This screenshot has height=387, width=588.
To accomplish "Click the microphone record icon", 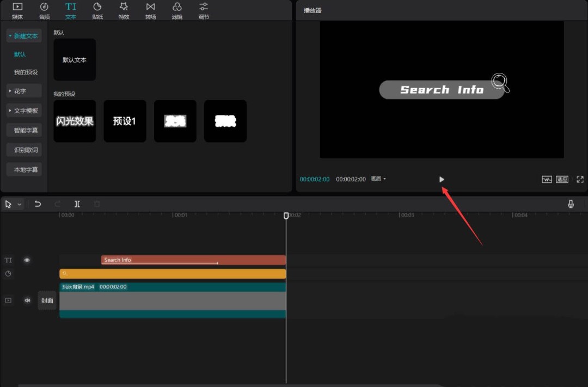I will coord(571,204).
